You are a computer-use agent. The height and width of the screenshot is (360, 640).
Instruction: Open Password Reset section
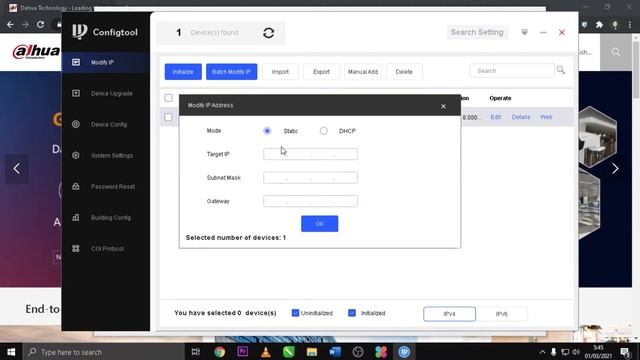[106, 187]
